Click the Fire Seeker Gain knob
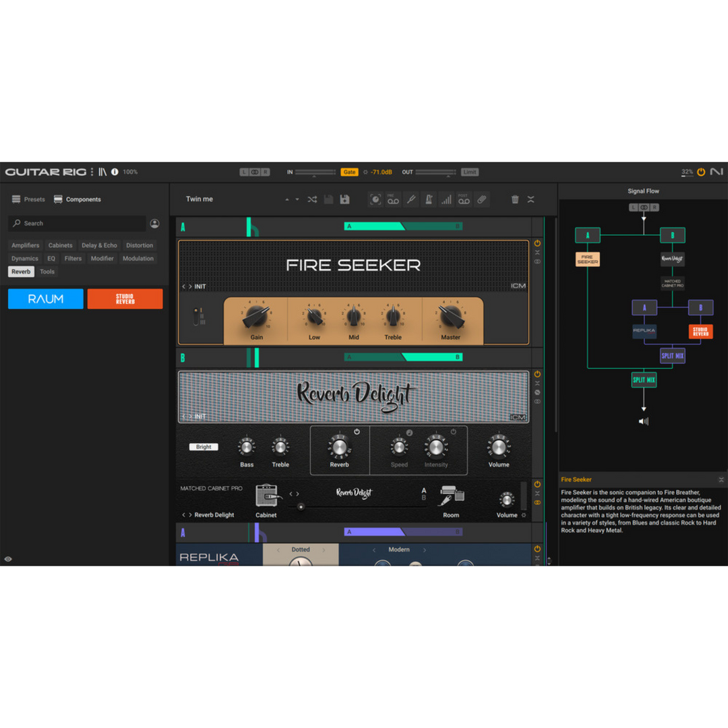The width and height of the screenshot is (728, 728). 256,316
